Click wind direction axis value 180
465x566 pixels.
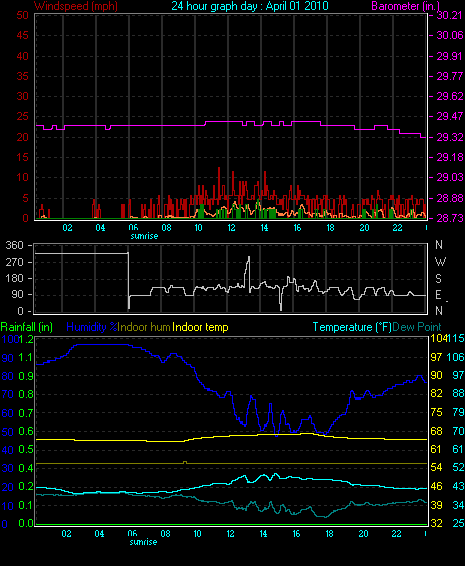(x=14, y=279)
